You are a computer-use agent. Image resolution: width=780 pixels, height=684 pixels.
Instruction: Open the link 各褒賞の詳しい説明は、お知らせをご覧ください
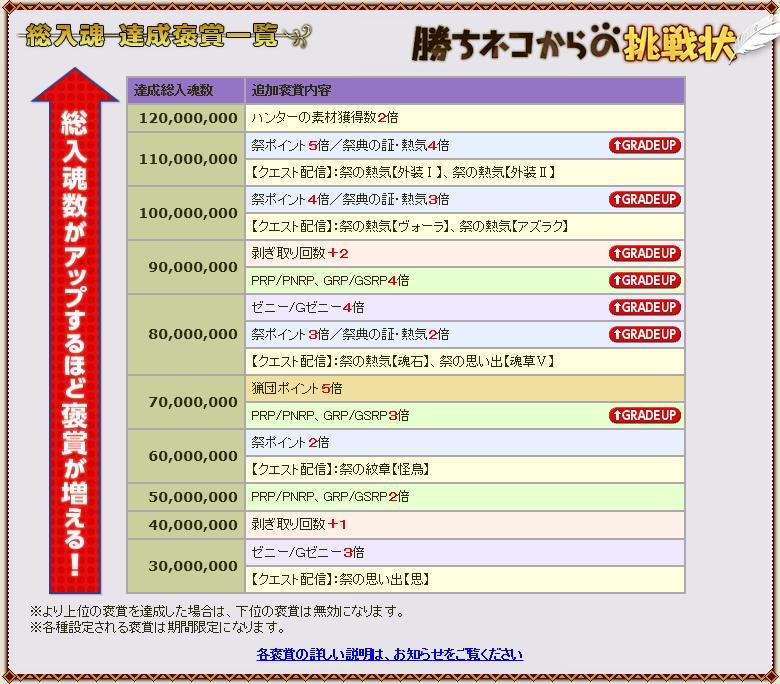[390, 654]
